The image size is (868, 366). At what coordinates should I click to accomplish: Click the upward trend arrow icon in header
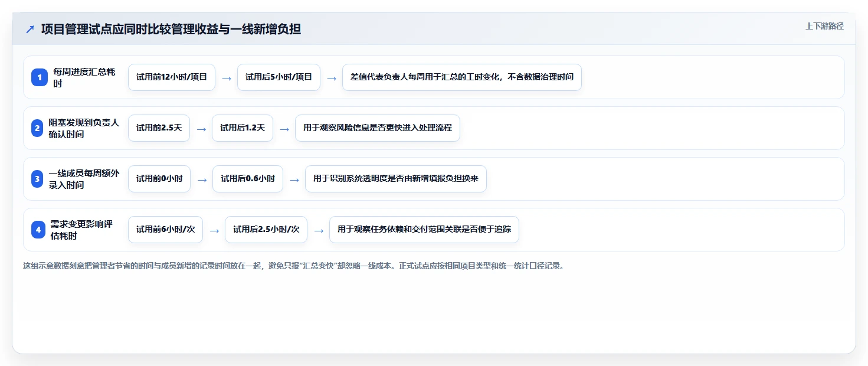point(30,30)
